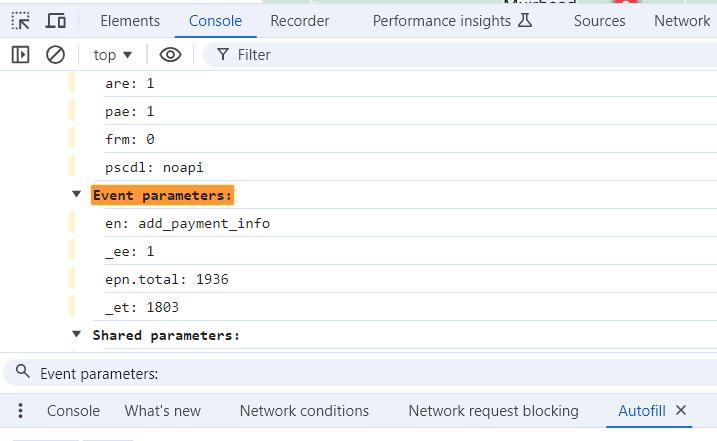Show the console sidebar panel icon

21,55
